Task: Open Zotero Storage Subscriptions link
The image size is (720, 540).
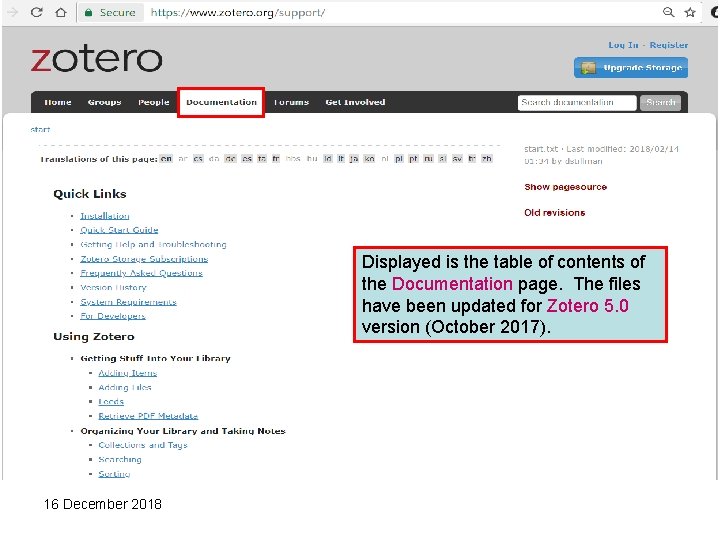Action: point(144,259)
